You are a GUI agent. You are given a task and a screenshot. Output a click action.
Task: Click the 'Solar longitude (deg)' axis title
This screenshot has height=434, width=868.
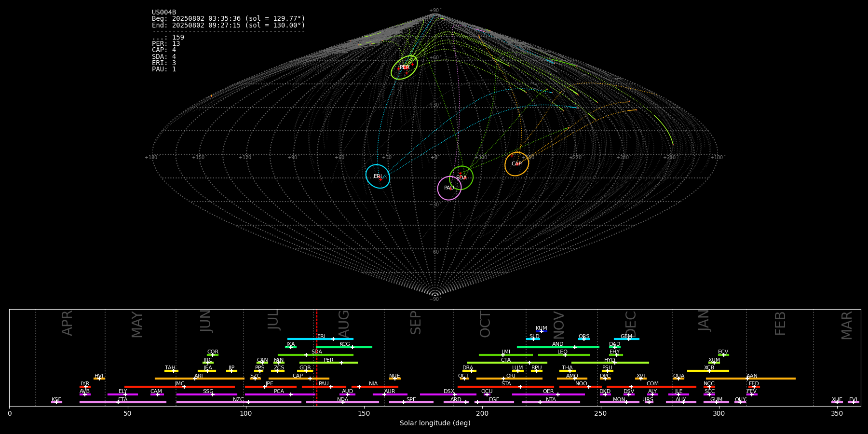click(435, 423)
